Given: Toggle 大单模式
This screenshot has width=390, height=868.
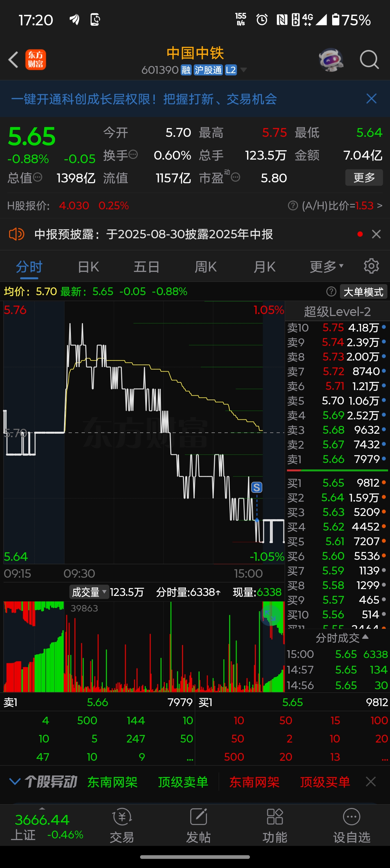Looking at the screenshot, I should (x=363, y=292).
